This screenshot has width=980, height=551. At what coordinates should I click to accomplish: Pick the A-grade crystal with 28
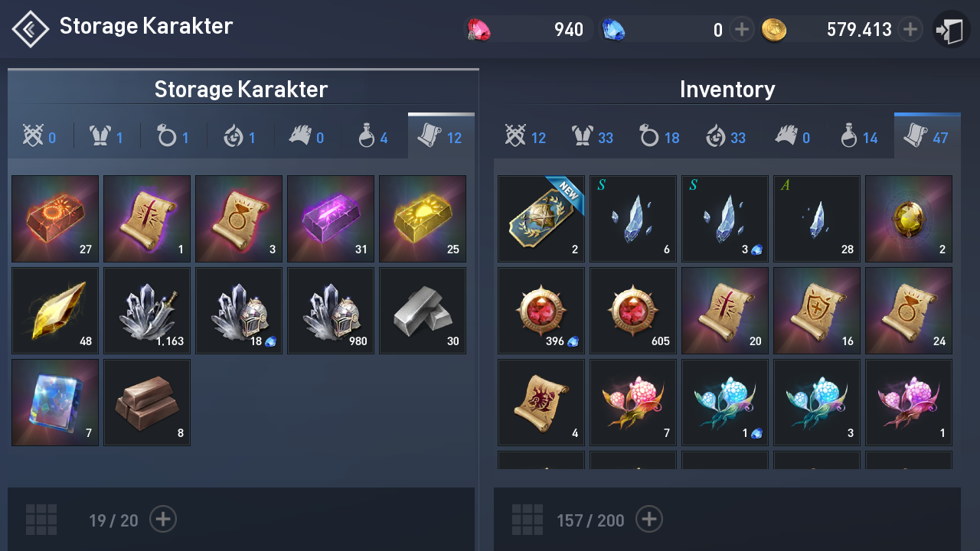coord(817,219)
